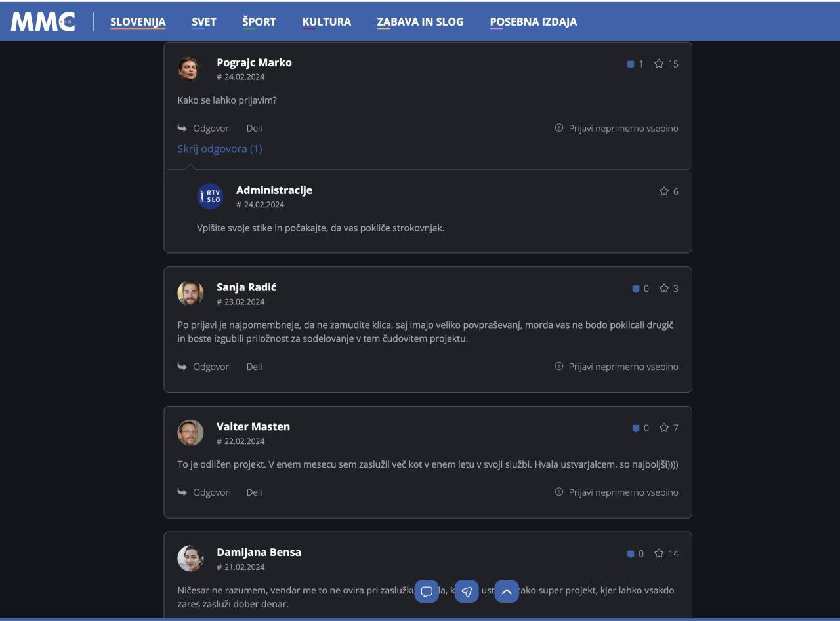Screen dimensions: 840x621
Task: Click comment count icon on Sanja Radić's comment
Action: tap(635, 289)
